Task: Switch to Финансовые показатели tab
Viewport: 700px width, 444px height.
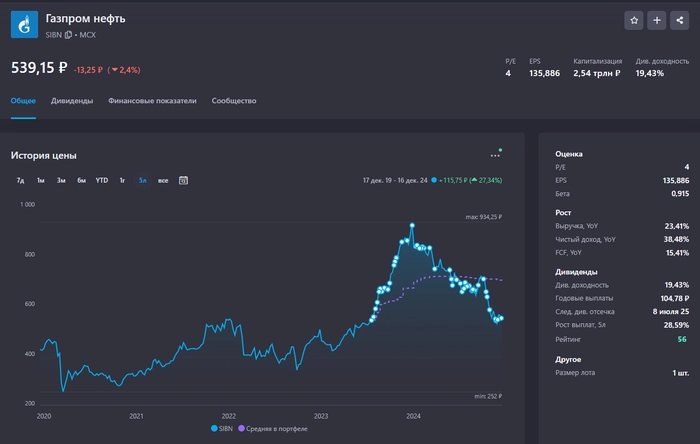Action: [152, 101]
